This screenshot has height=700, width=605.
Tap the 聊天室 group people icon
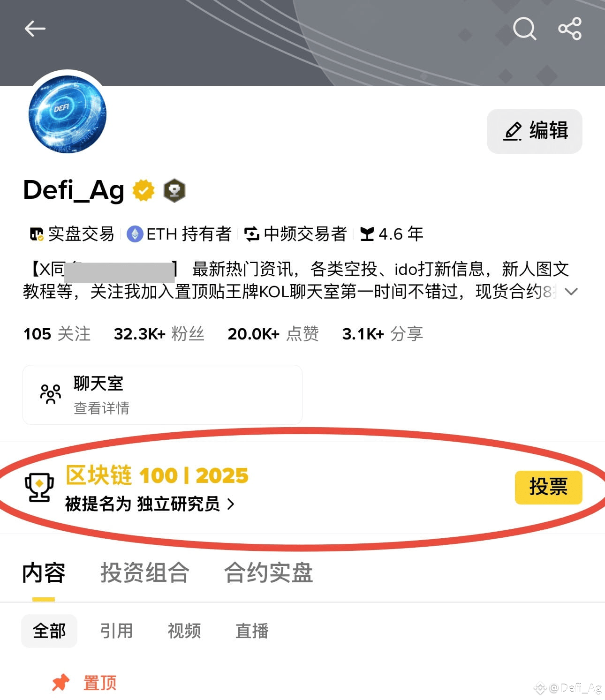51,394
